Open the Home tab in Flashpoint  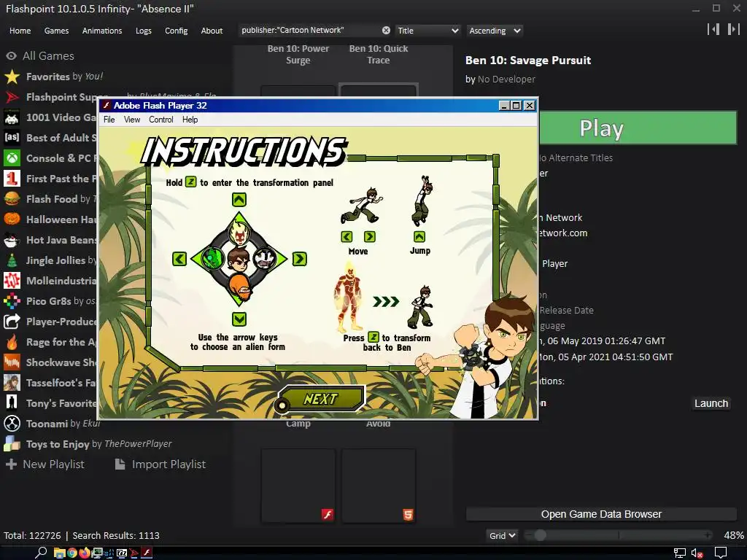coord(20,31)
